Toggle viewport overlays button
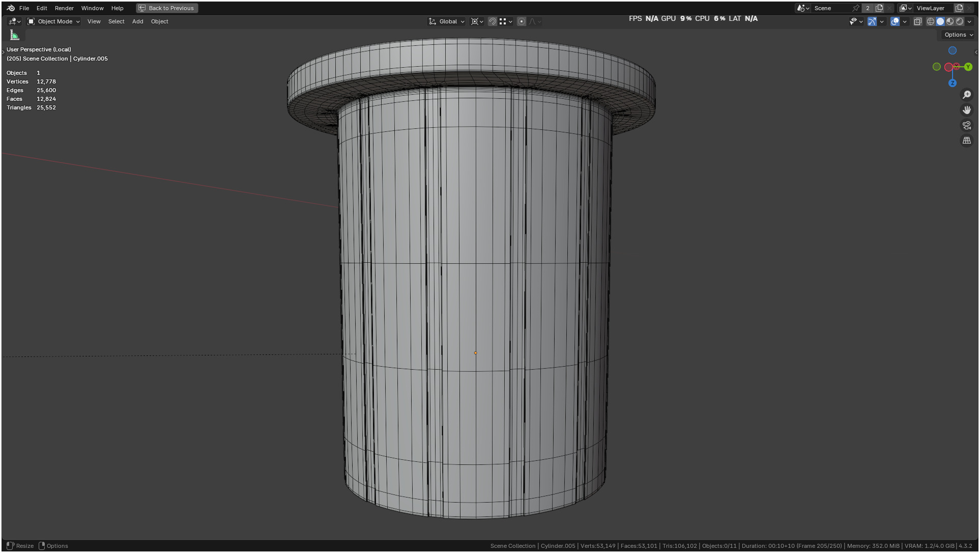Screen dimensions: 980x553 [895, 21]
